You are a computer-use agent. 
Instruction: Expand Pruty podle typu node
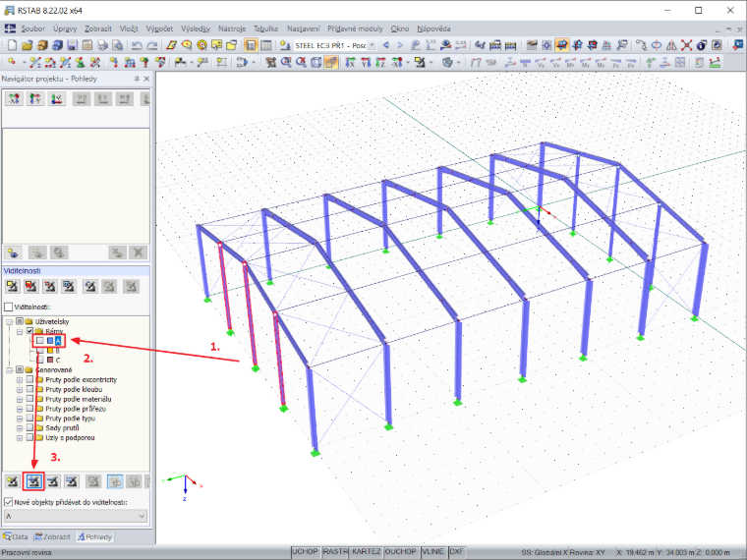[20, 419]
